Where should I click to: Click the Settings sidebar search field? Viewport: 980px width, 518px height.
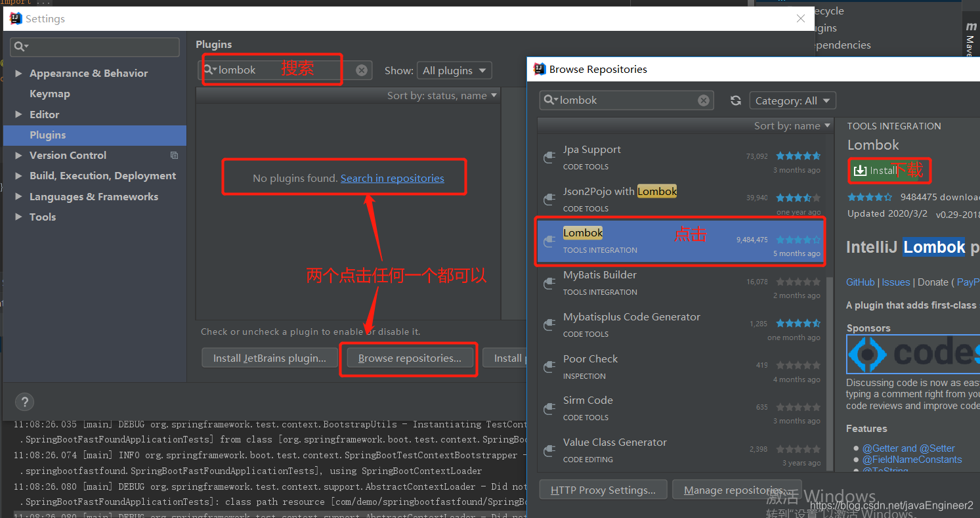[x=95, y=47]
